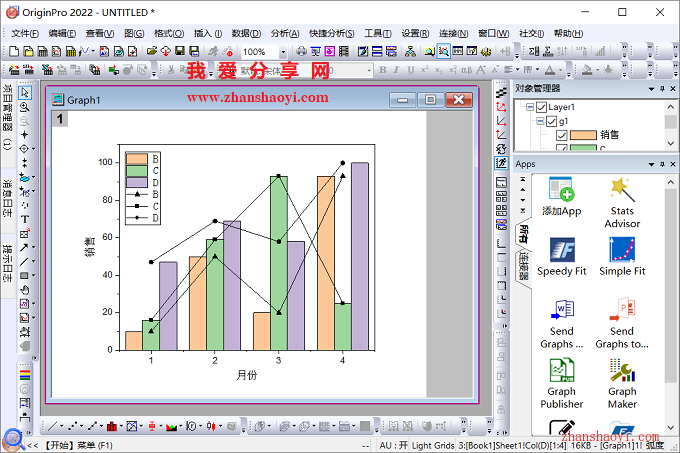Screen dimensions: 680x453
Task: Open the Apps panel options dropdown
Action: [x=651, y=164]
